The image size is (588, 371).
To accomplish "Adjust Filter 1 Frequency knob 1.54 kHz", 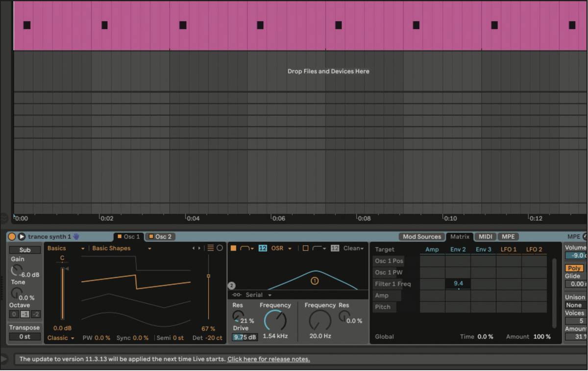I will pyautogui.click(x=275, y=321).
